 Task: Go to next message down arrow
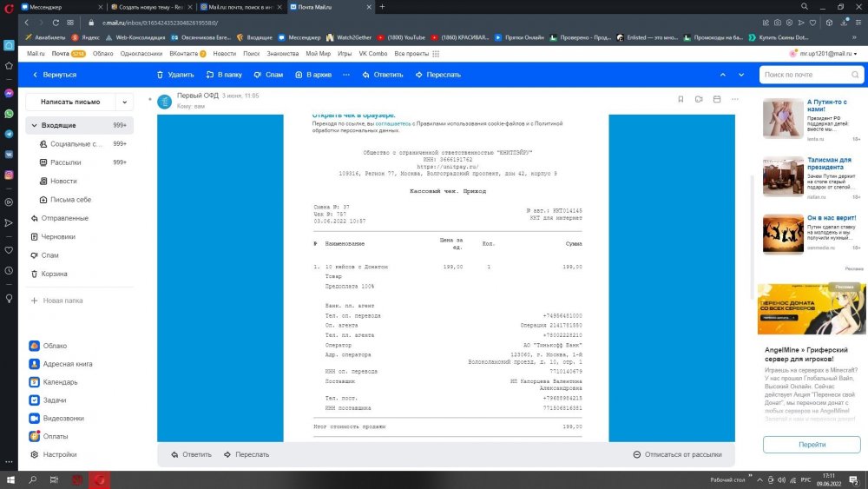(x=741, y=75)
